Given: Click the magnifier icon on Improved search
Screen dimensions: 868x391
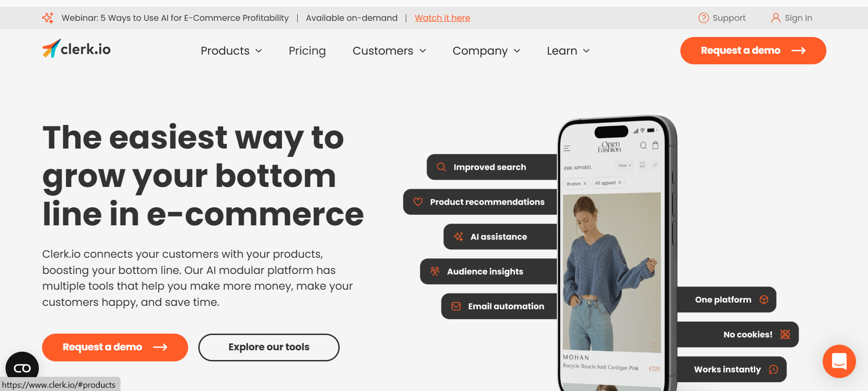Looking at the screenshot, I should (441, 167).
